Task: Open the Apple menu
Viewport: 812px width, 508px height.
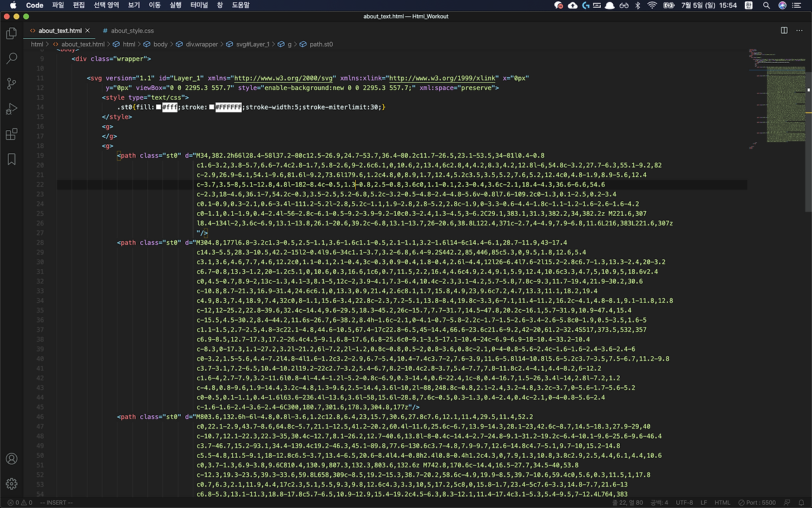Action: point(13,5)
